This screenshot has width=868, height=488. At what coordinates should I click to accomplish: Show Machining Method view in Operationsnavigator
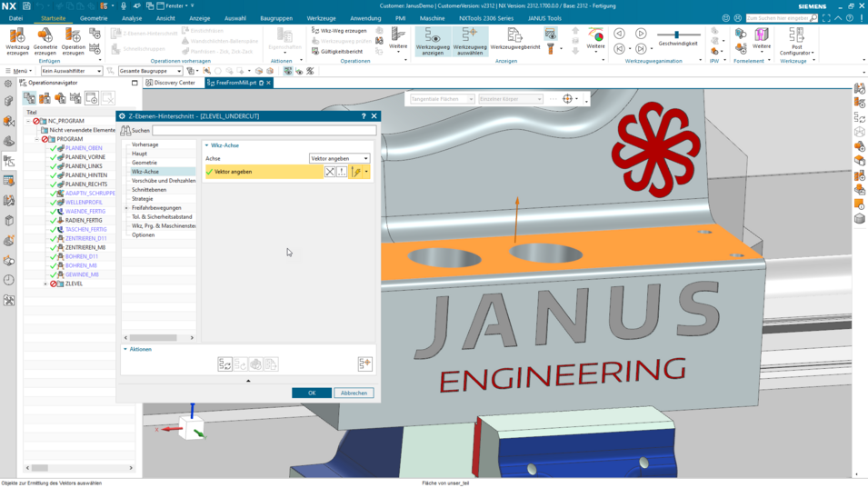[75, 98]
